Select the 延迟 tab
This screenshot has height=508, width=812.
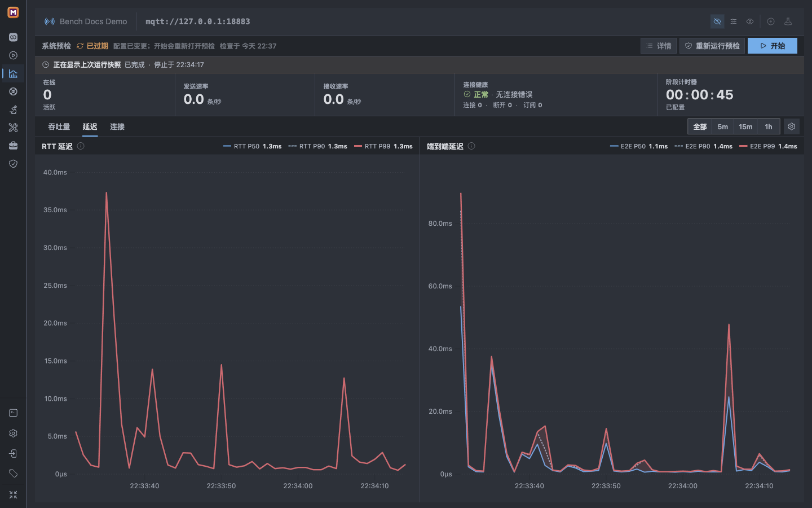pyautogui.click(x=90, y=126)
